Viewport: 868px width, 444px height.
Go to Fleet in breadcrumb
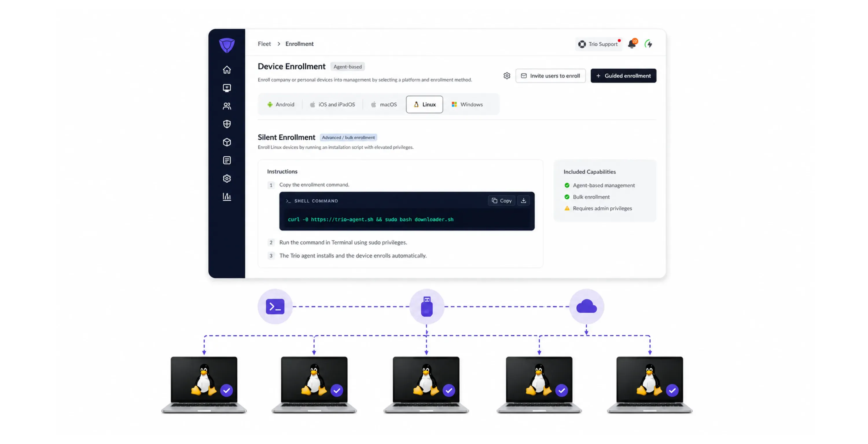click(264, 44)
